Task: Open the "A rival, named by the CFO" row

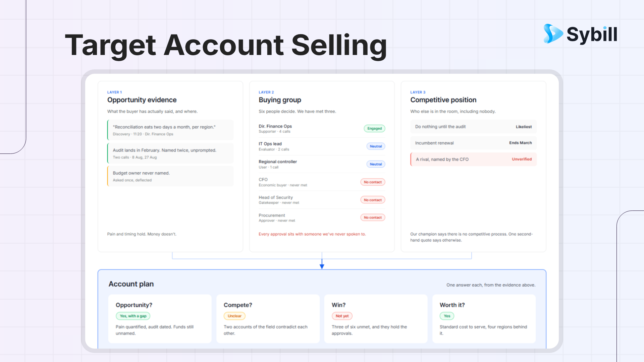Action: tap(473, 159)
